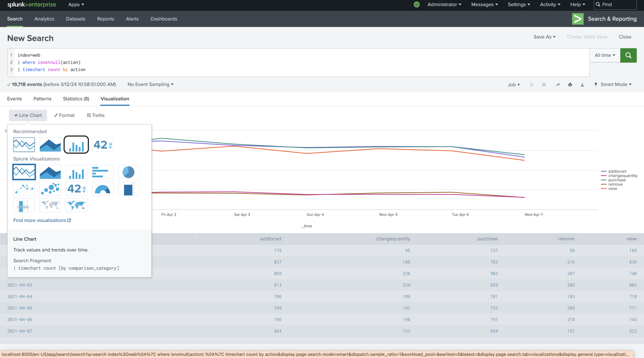Choose the recommended Column Chart visualization
The width and height of the screenshot is (644, 358).
click(76, 145)
